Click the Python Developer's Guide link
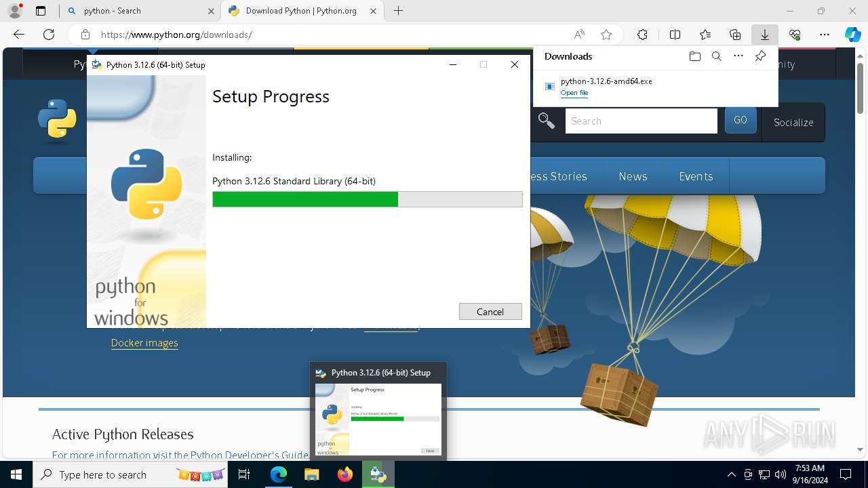The width and height of the screenshot is (868, 488). [x=248, y=455]
